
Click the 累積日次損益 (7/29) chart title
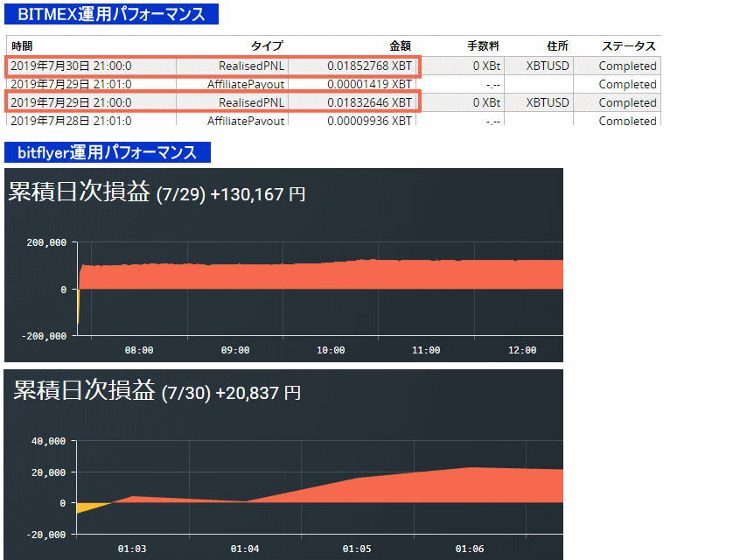pyautogui.click(x=157, y=193)
